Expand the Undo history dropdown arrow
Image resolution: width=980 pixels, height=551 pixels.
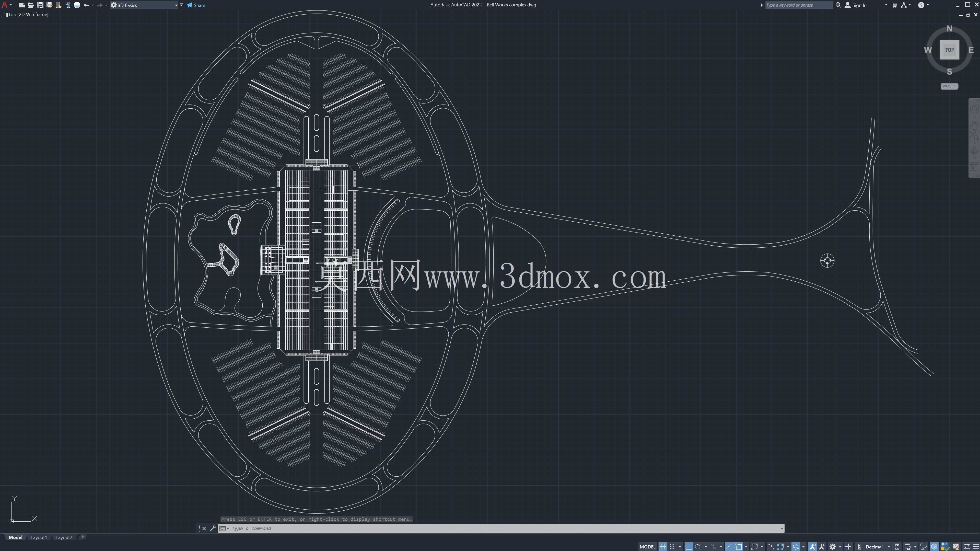pos(93,5)
